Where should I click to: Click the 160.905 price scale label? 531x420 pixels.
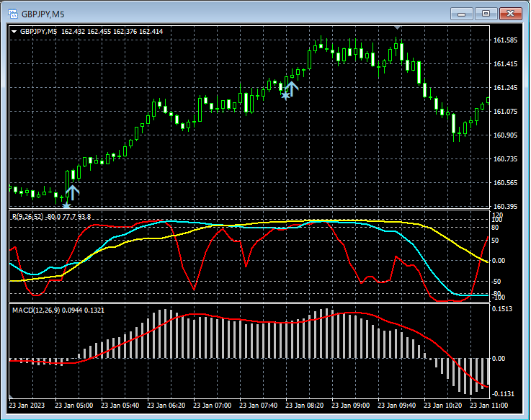click(x=505, y=135)
